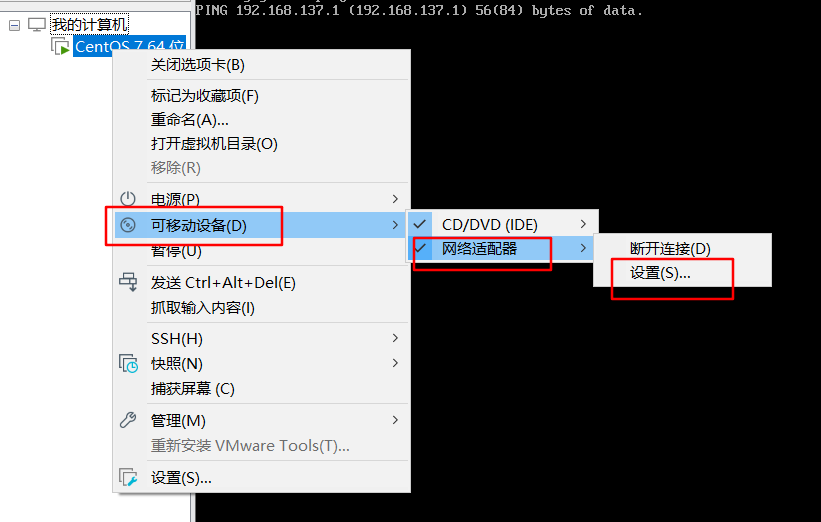Click the running VM icon beside CentOS 7
This screenshot has height=522, width=821.
tap(60, 46)
